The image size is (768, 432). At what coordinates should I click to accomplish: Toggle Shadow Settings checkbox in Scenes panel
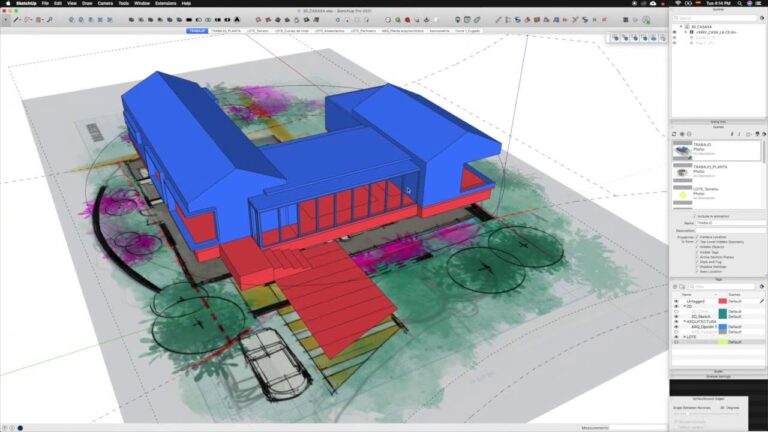pyautogui.click(x=697, y=266)
